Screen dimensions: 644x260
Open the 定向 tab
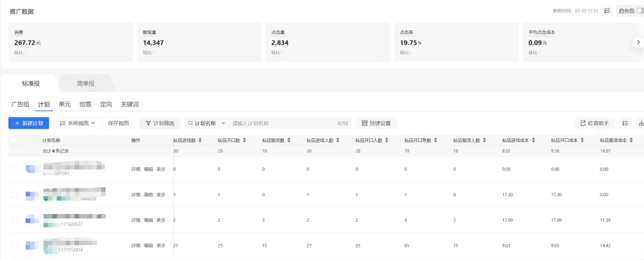(x=106, y=104)
